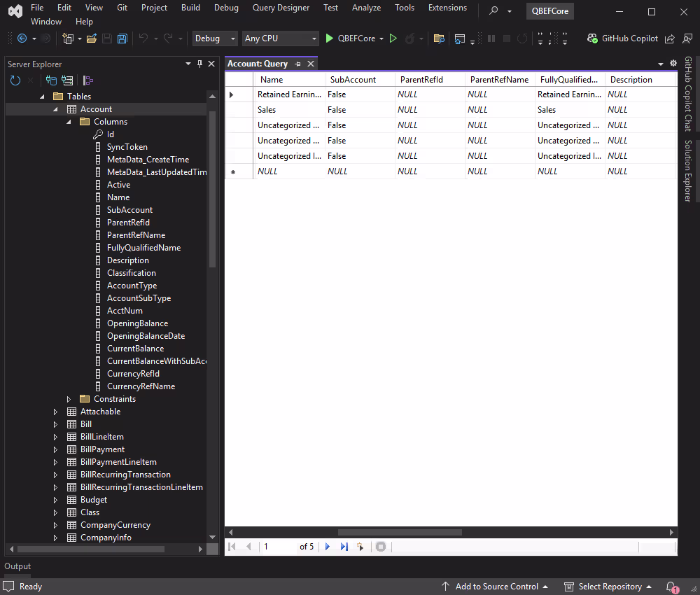
Task: Select the row header of the Retained Earnings row
Action: (x=239, y=94)
